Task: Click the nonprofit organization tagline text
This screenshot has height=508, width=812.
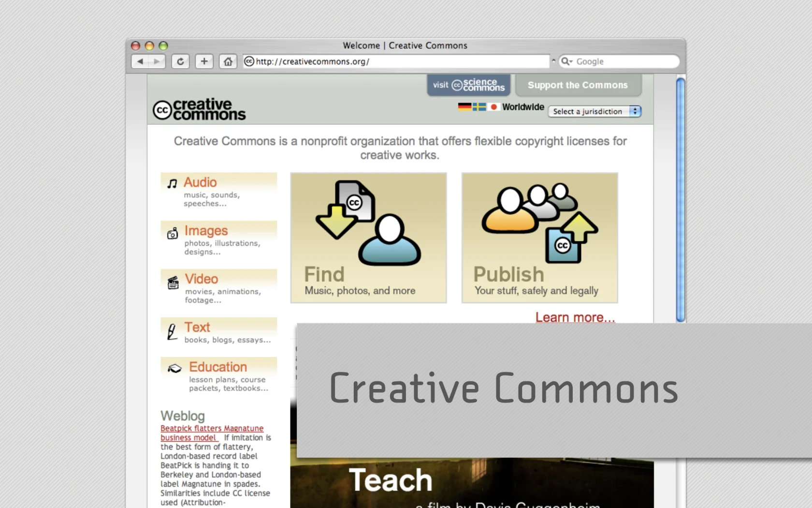Action: tap(400, 148)
